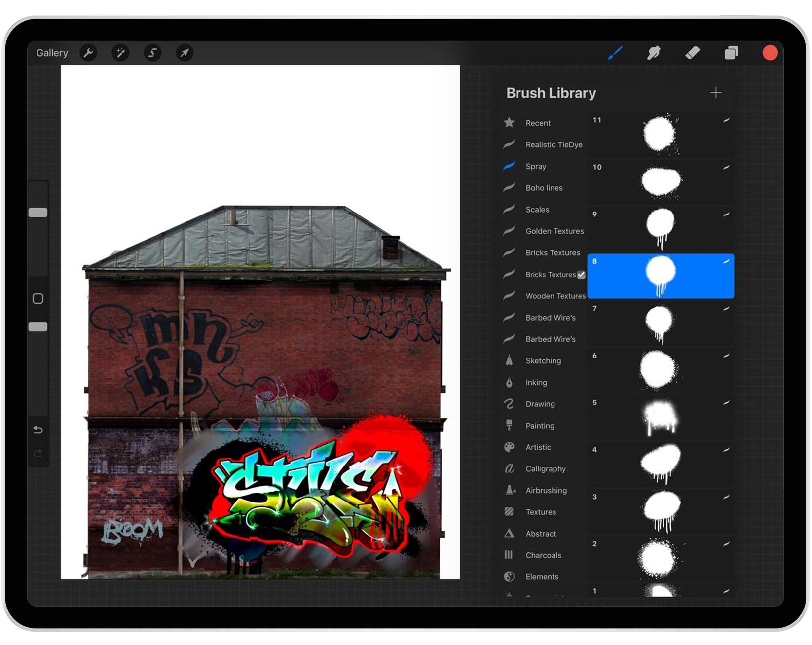Undo the last action

(38, 430)
